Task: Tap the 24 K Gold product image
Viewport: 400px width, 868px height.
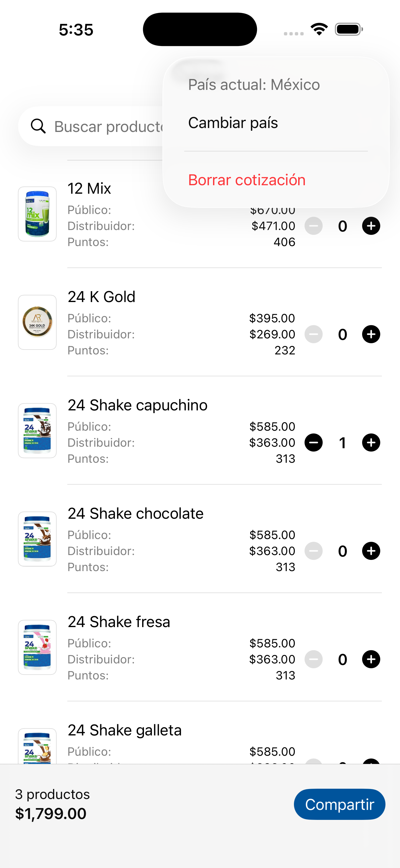Action: click(37, 322)
